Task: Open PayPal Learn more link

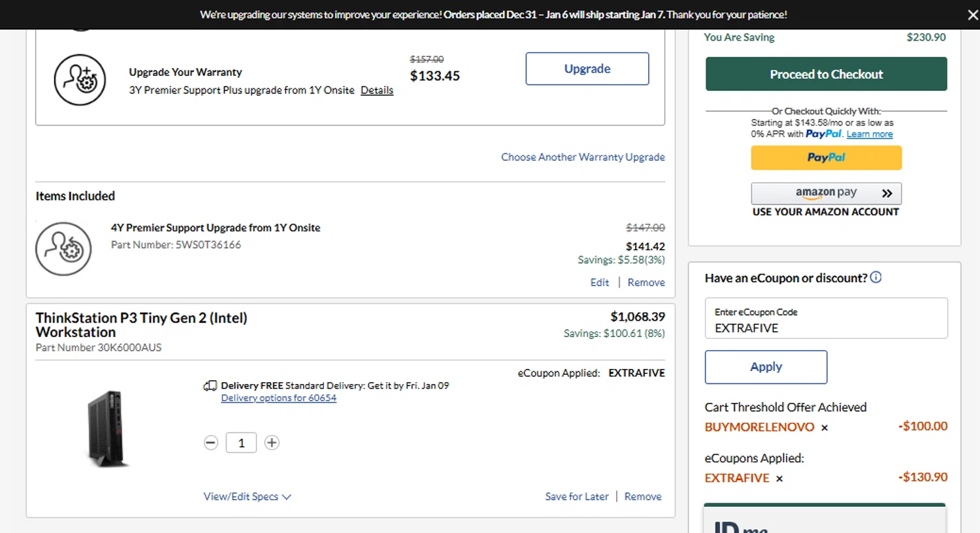Action: [x=870, y=134]
